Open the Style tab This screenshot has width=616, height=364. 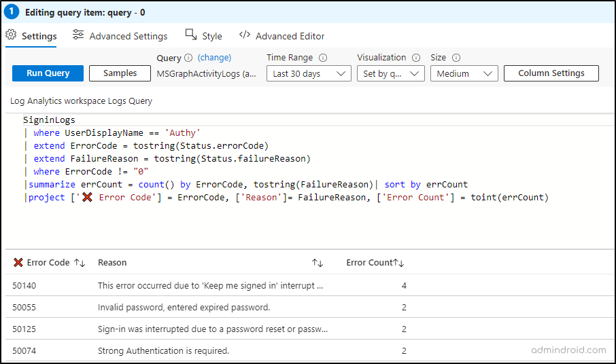[x=204, y=36]
